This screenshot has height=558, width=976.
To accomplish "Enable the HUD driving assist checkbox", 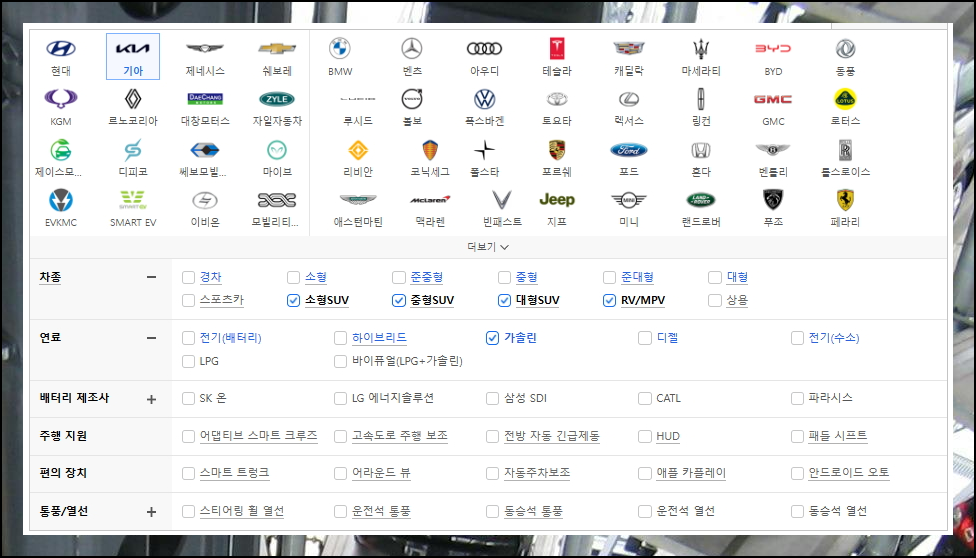I will tap(645, 436).
